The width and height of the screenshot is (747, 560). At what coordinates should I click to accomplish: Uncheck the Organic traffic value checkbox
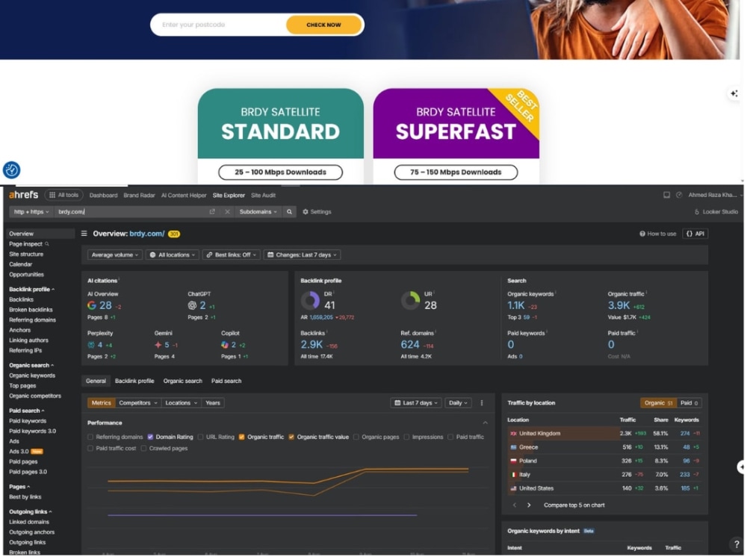point(291,437)
